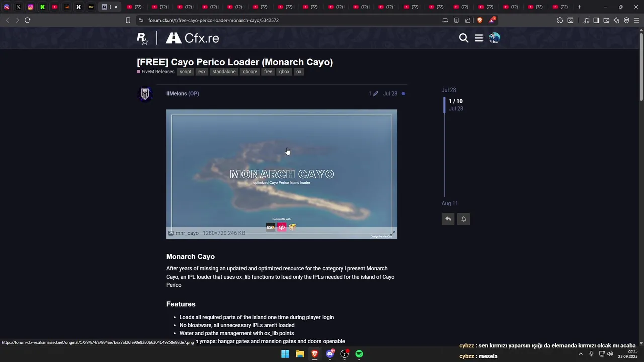Image resolution: width=644 pixels, height=362 pixels.
Task: Open IIMelons' avatar profile picture
Action: pyautogui.click(x=145, y=94)
